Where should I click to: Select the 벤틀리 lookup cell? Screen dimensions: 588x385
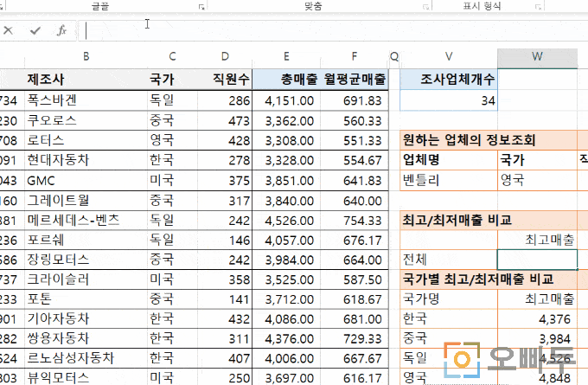point(449,181)
